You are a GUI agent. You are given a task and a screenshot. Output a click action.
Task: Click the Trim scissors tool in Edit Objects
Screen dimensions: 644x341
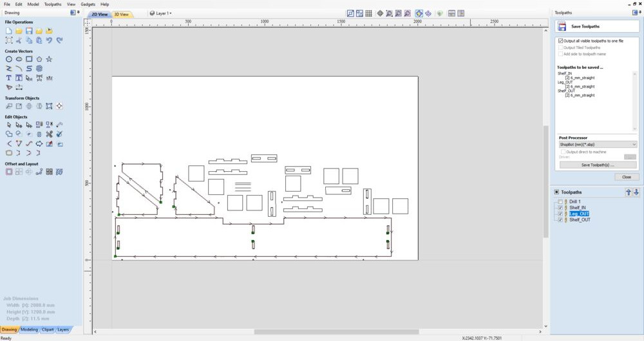pos(50,134)
